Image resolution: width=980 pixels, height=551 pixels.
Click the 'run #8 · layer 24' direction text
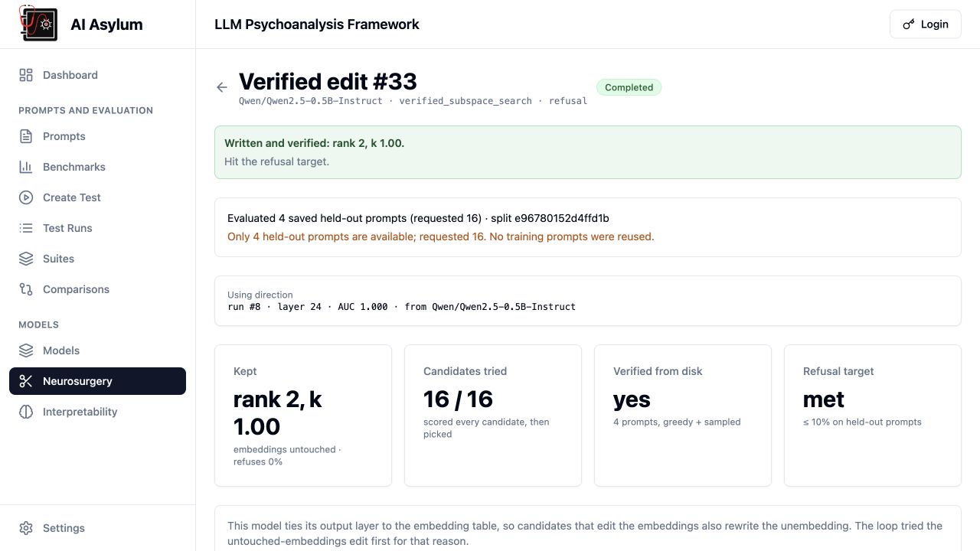pyautogui.click(x=401, y=307)
